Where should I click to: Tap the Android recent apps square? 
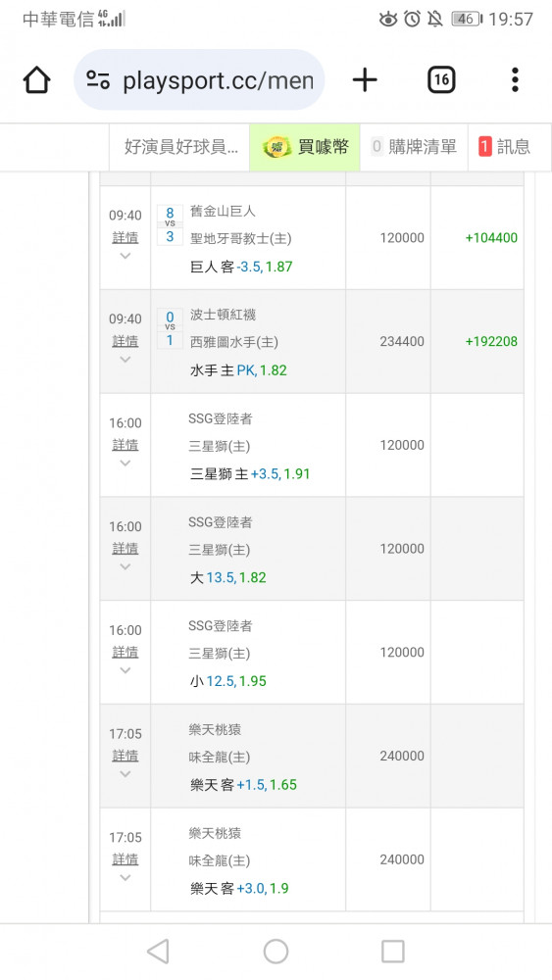[393, 952]
